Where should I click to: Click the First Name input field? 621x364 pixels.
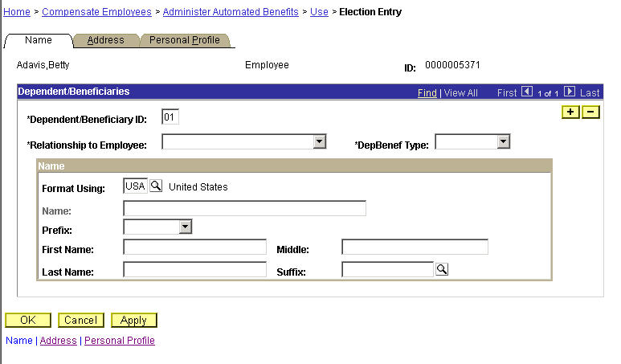(195, 247)
